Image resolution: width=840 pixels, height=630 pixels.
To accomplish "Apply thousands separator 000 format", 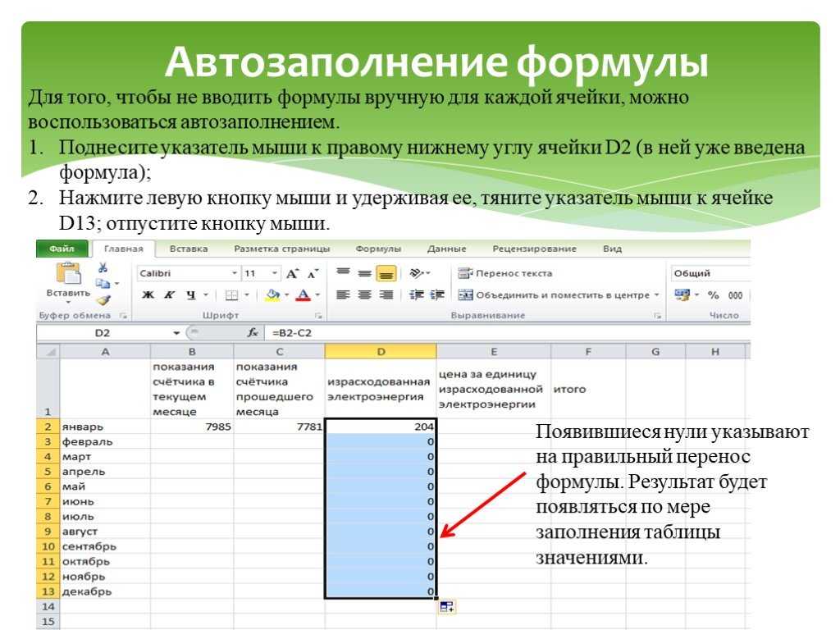I will coord(735,295).
